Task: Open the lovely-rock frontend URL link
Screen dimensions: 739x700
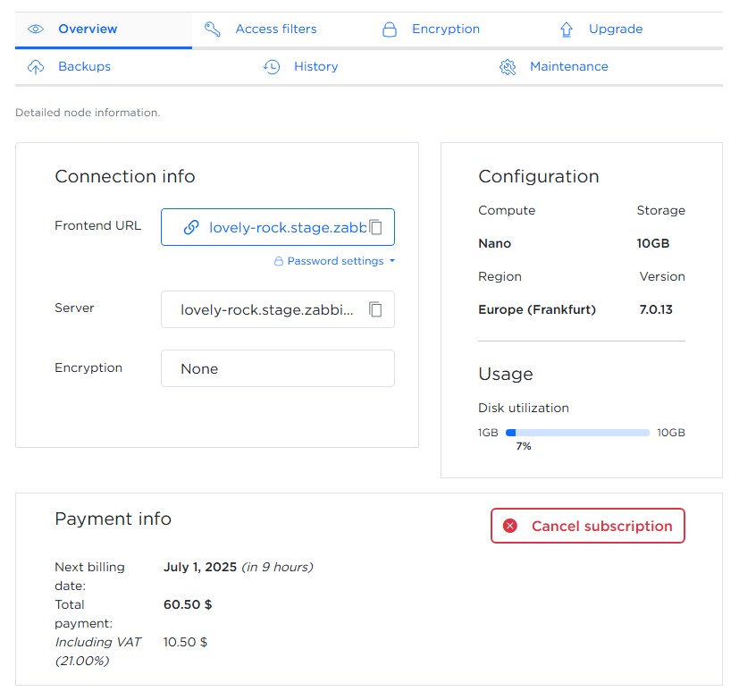Action: [286, 228]
